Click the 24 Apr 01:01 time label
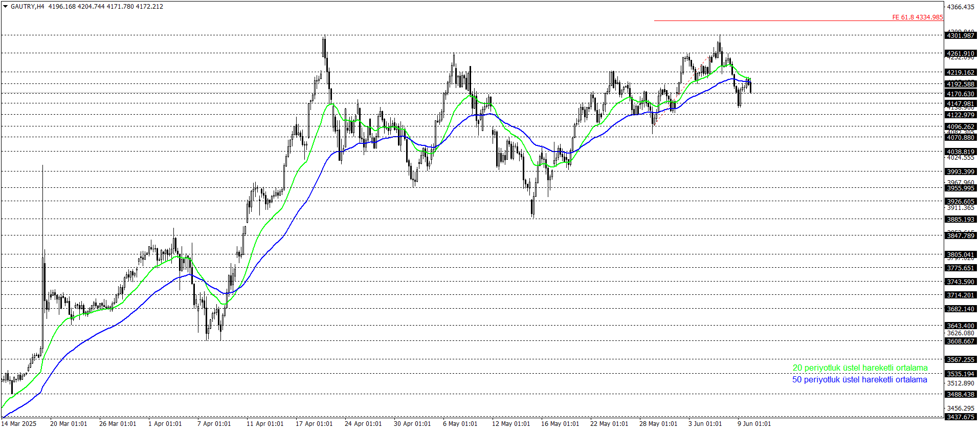The width and height of the screenshot is (980, 430). point(363,424)
